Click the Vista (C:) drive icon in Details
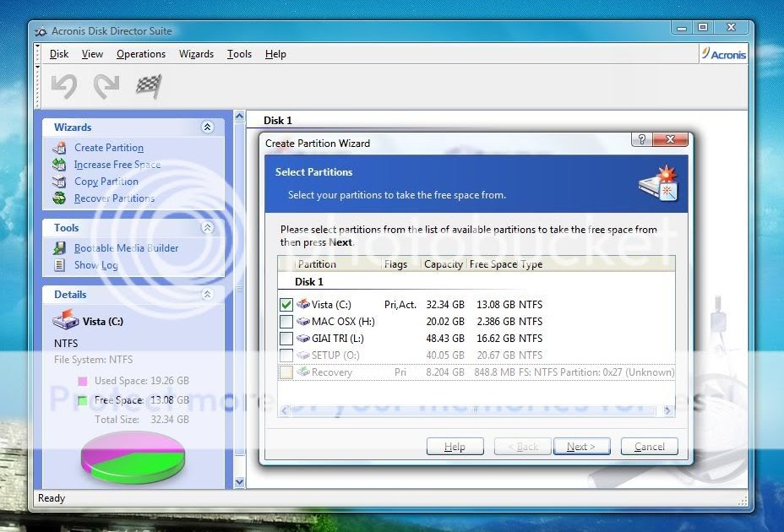 [x=66, y=320]
